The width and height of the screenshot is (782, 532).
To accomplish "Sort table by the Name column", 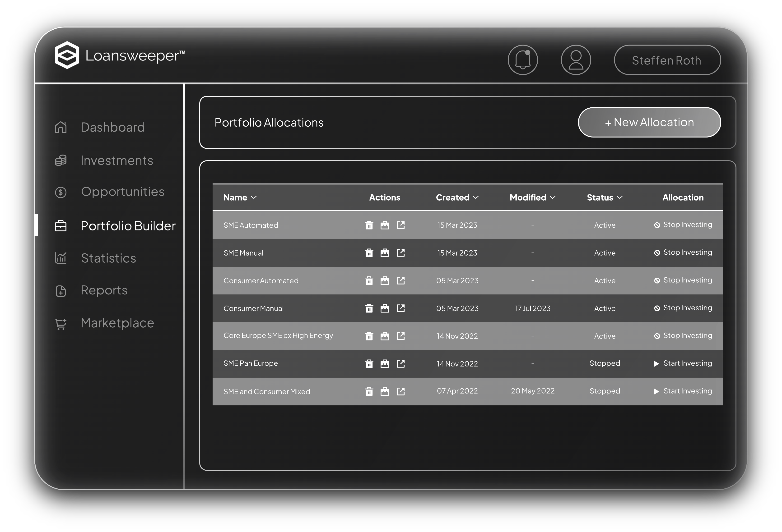I will (x=240, y=197).
